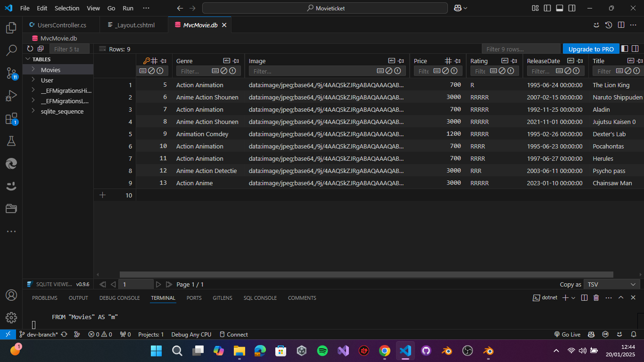Click the page number input showing 1

pyautogui.click(x=136, y=284)
